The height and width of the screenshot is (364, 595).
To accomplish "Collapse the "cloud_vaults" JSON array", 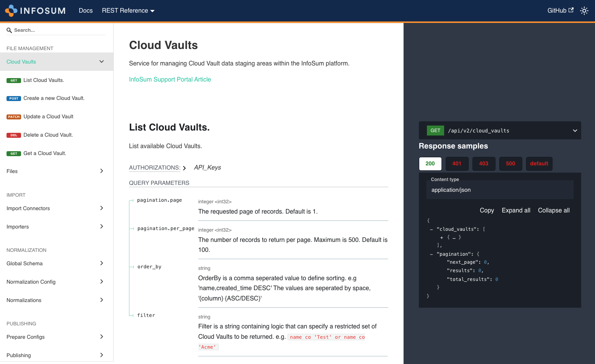I will (x=432, y=229).
